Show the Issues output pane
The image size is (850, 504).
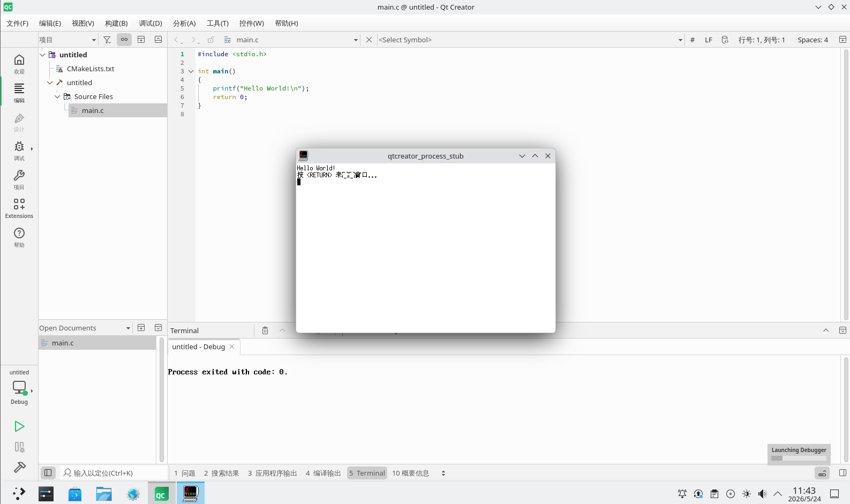pyautogui.click(x=185, y=473)
